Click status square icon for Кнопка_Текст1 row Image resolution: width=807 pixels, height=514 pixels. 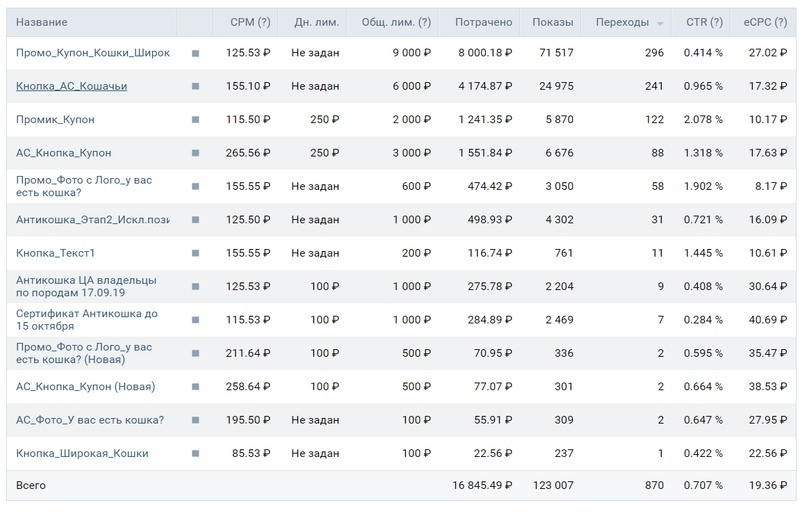[x=196, y=253]
